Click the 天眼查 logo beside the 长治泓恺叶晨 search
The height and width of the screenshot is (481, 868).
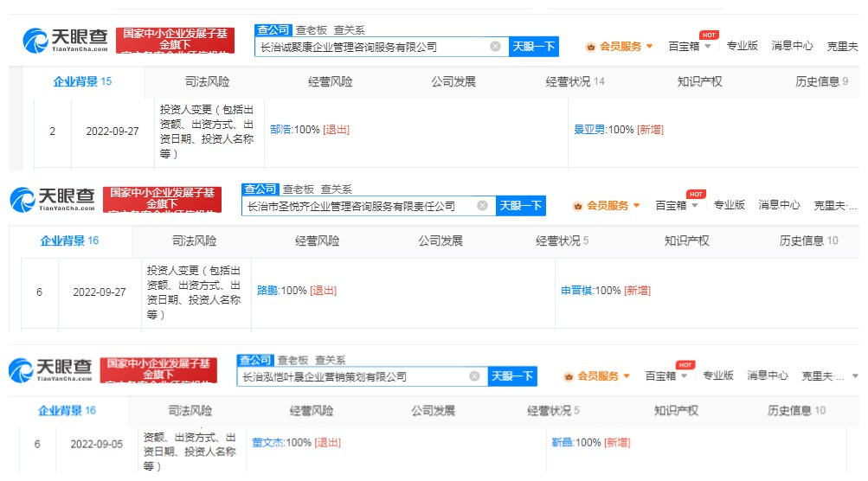click(x=50, y=370)
